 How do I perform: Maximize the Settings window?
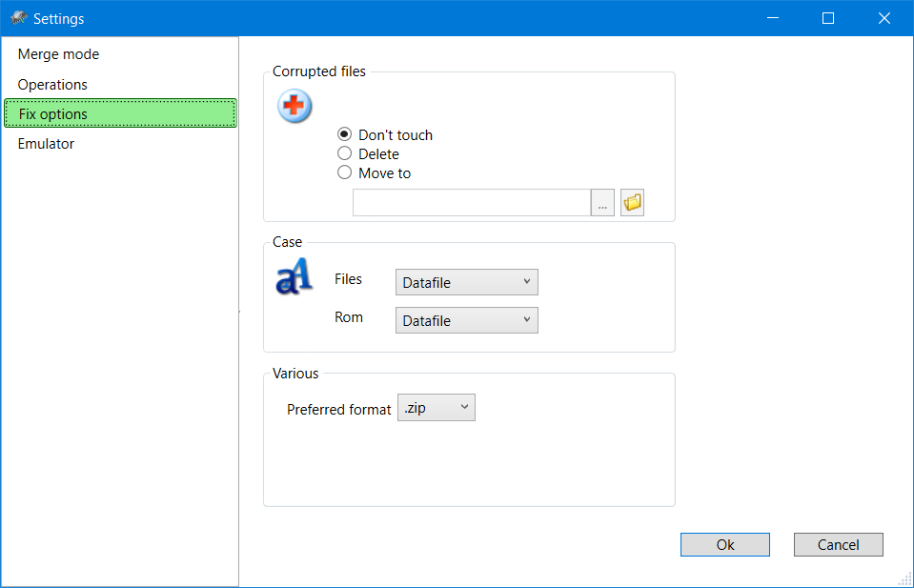828,18
